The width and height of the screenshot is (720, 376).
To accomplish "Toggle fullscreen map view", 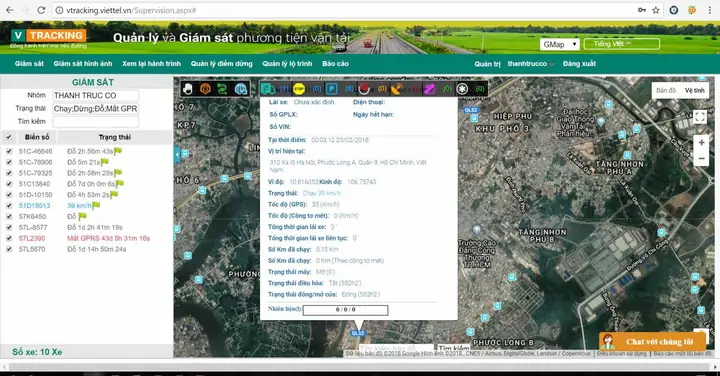I will 700,117.
